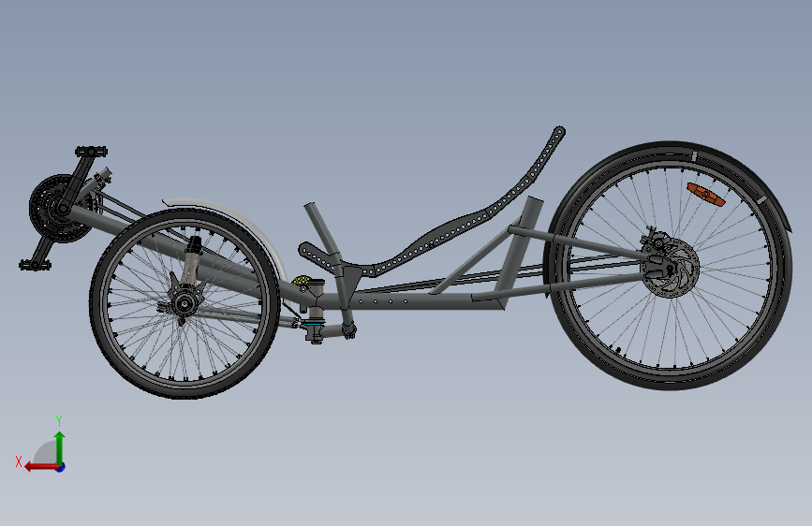Select the orange reflector on the rear wheel
Screen dimensions: 812x526
705,194
